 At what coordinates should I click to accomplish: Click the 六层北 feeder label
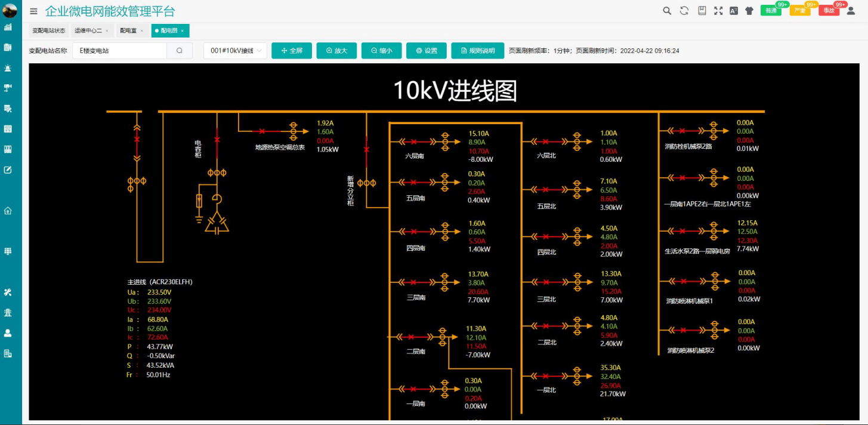point(546,155)
